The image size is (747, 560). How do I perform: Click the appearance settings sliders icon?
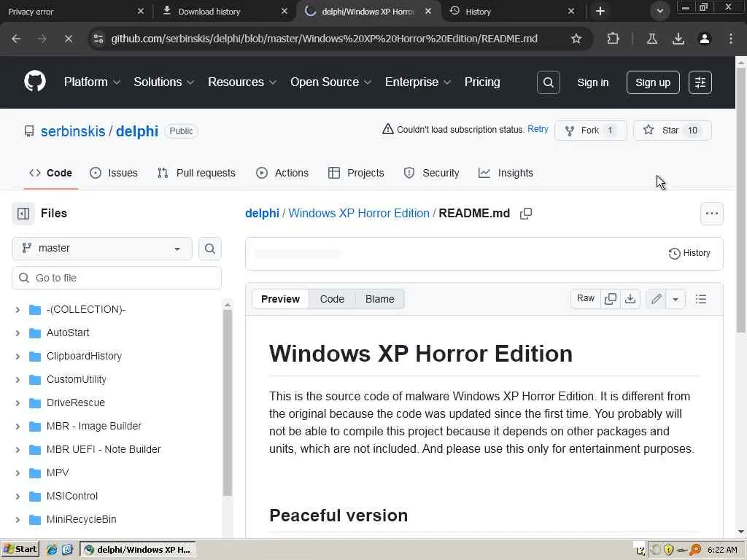coord(700,82)
